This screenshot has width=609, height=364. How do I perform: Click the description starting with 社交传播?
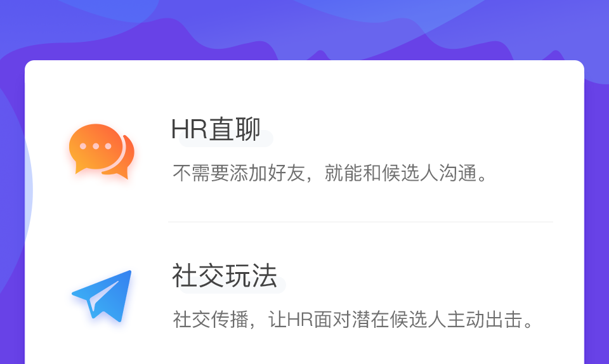[353, 320]
